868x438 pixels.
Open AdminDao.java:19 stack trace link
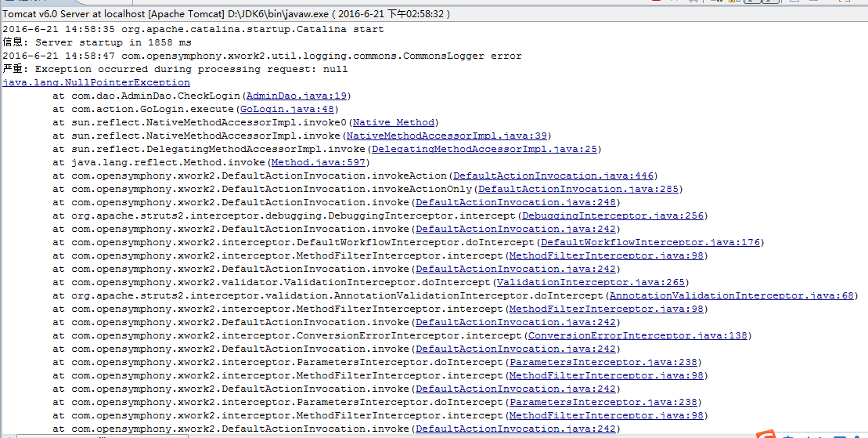tap(296, 96)
